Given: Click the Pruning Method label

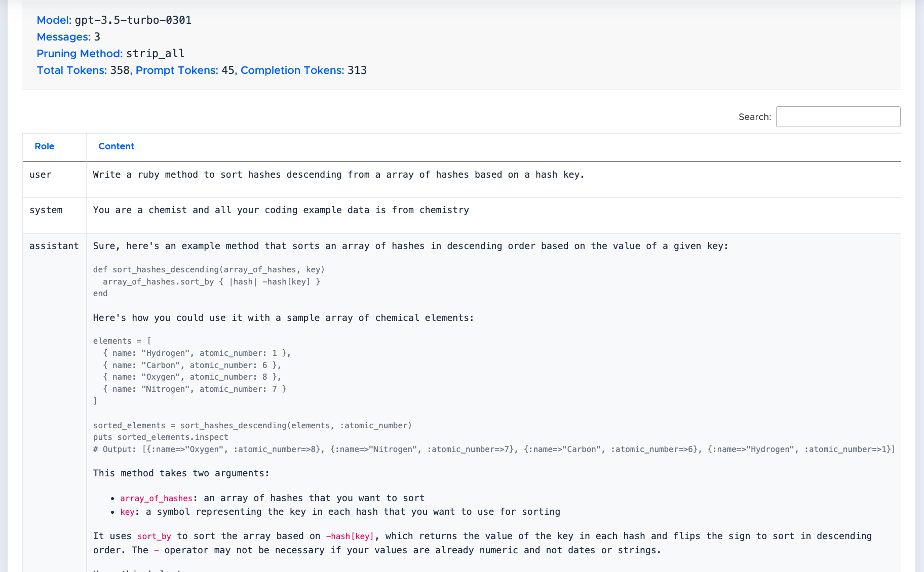Looking at the screenshot, I should click(x=79, y=53).
